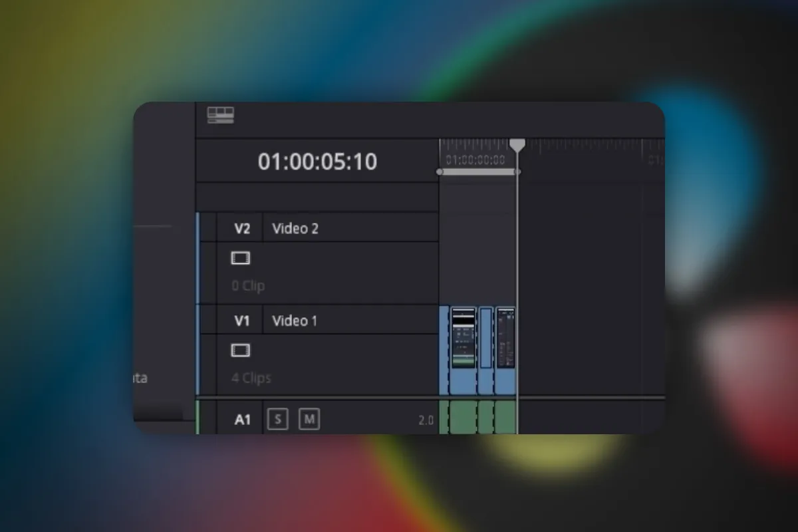Click the Video 1 track name
Image resolution: width=798 pixels, height=532 pixels.
pyautogui.click(x=294, y=321)
